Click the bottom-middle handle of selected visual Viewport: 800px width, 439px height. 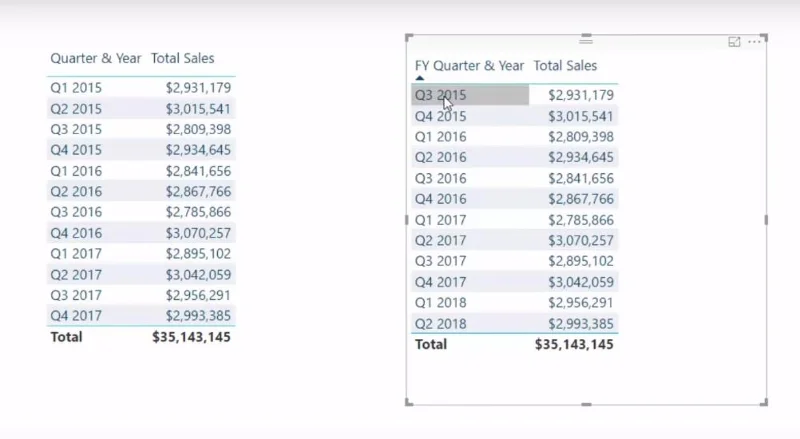[x=586, y=404]
